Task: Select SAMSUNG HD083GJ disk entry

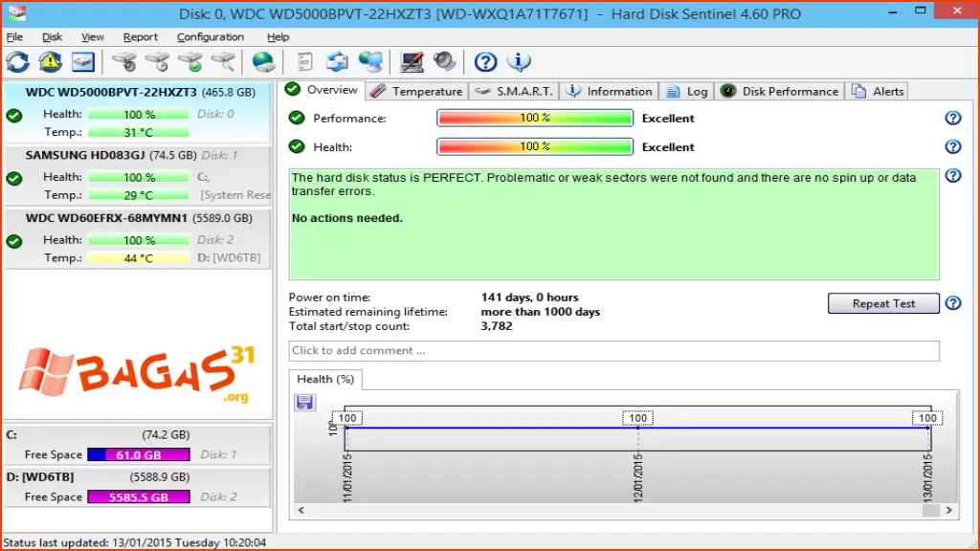Action: tap(137, 175)
